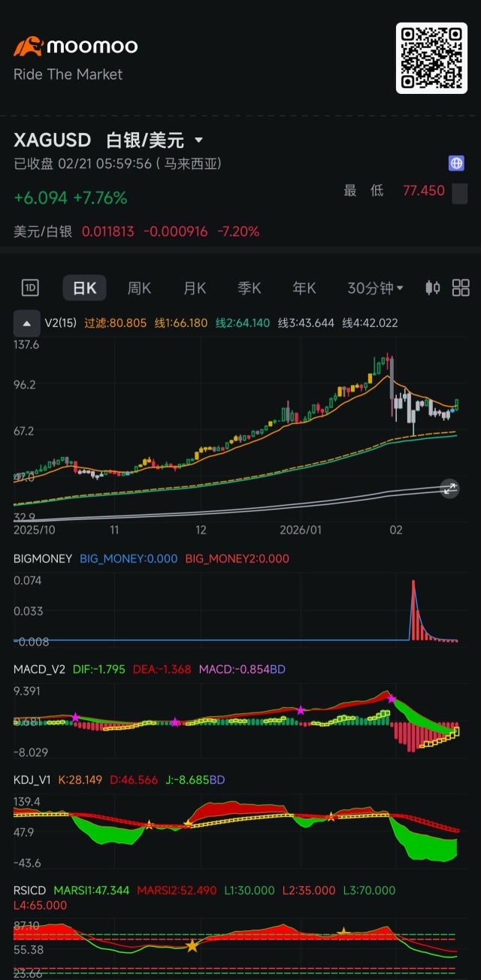The width and height of the screenshot is (481, 980).
Task: Tap the MARSI2:52.490 value
Action: (177, 890)
